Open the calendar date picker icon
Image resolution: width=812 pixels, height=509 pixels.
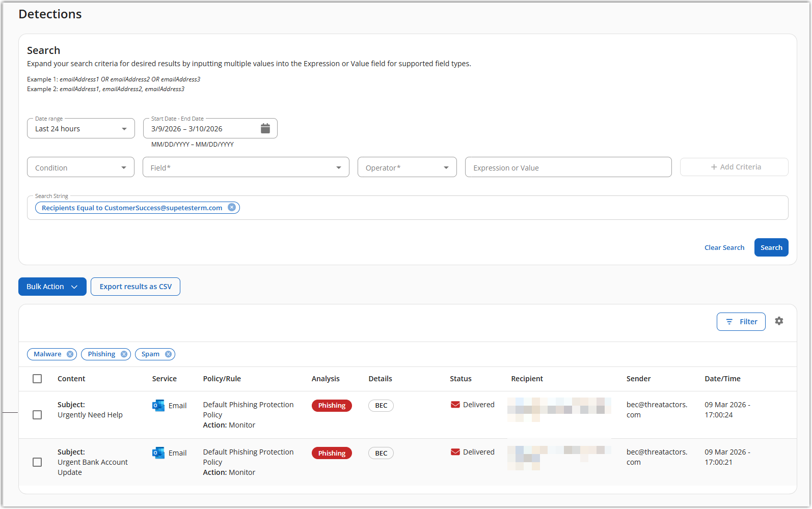pos(265,128)
